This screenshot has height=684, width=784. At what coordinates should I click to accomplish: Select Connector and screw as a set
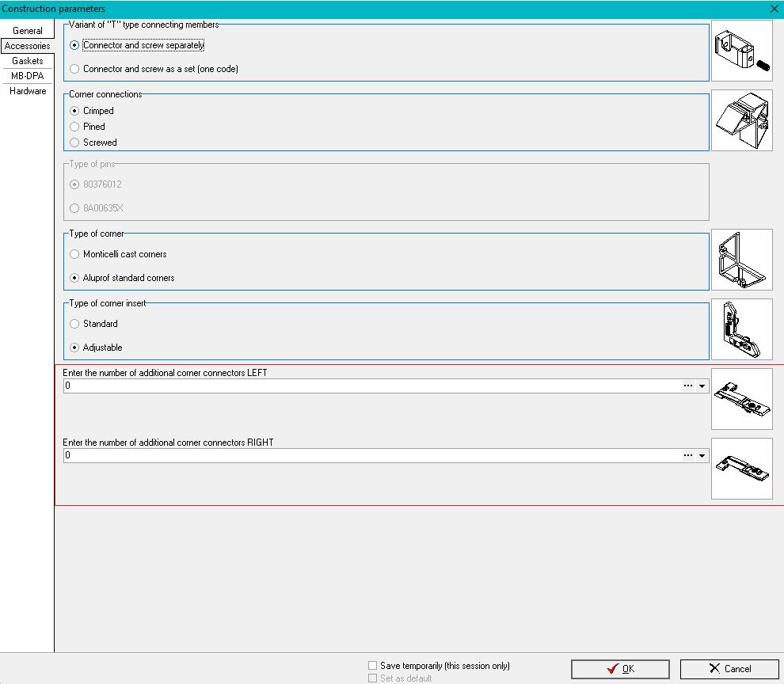(x=75, y=69)
